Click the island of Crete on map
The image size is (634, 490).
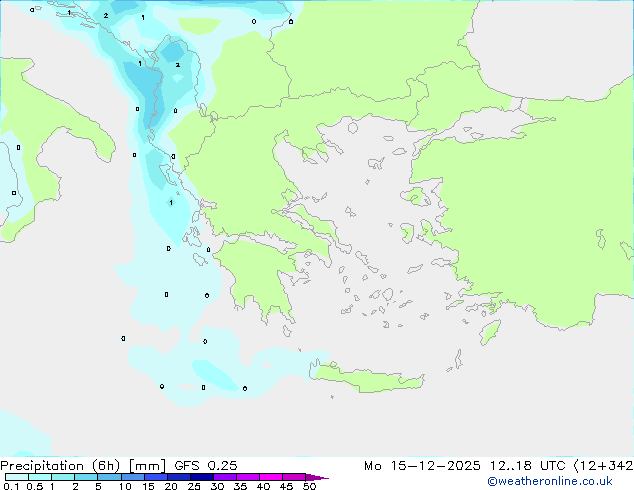click(x=368, y=379)
